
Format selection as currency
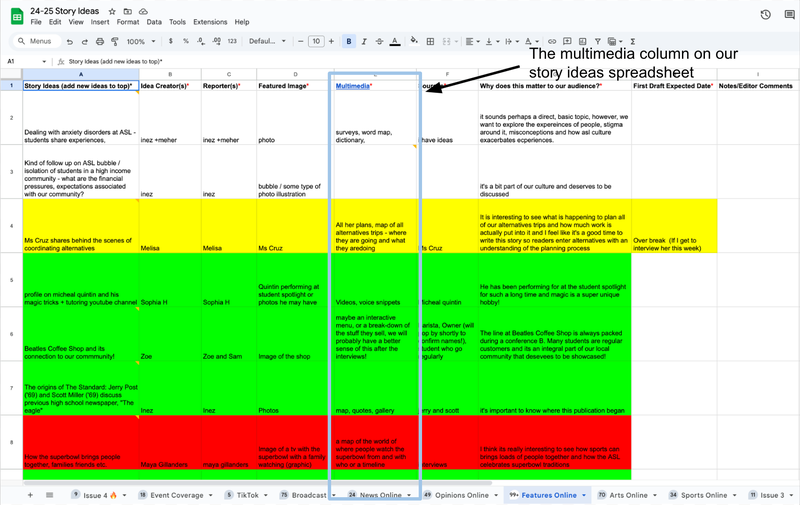pyautogui.click(x=171, y=41)
